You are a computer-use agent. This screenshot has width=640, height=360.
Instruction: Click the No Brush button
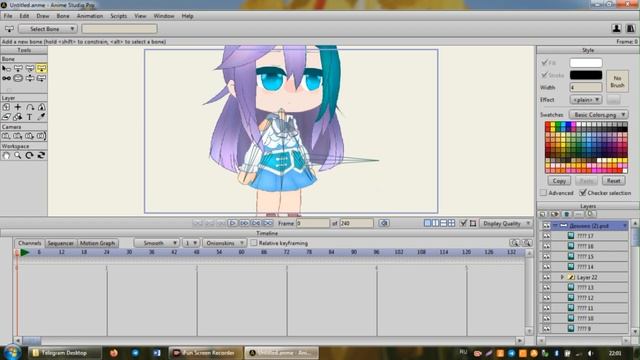pyautogui.click(x=617, y=81)
